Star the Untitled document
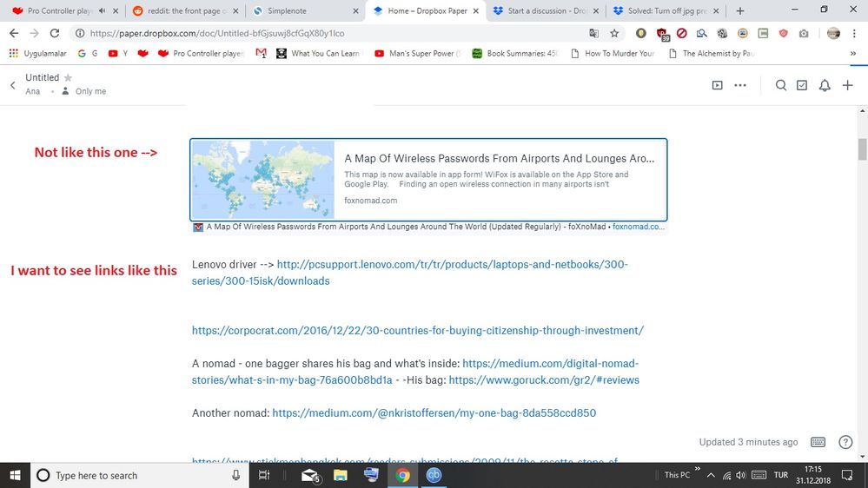Screen dimensions: 868x488 pos(68,77)
